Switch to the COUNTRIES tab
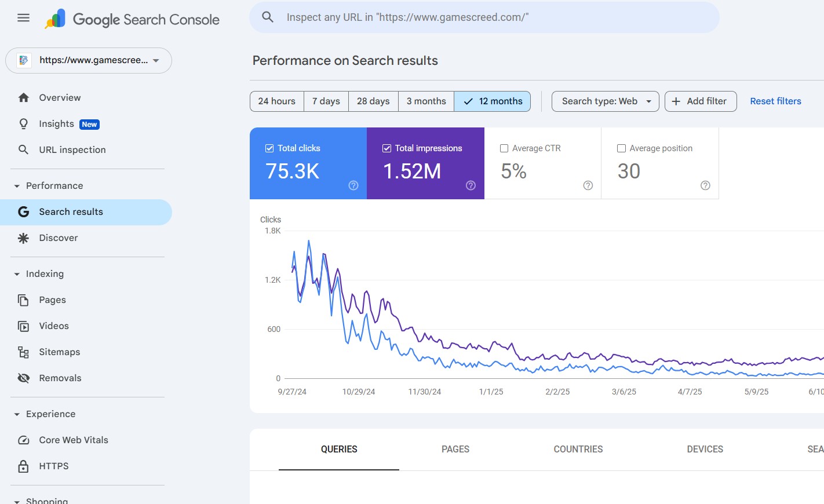824x504 pixels. pos(578,449)
